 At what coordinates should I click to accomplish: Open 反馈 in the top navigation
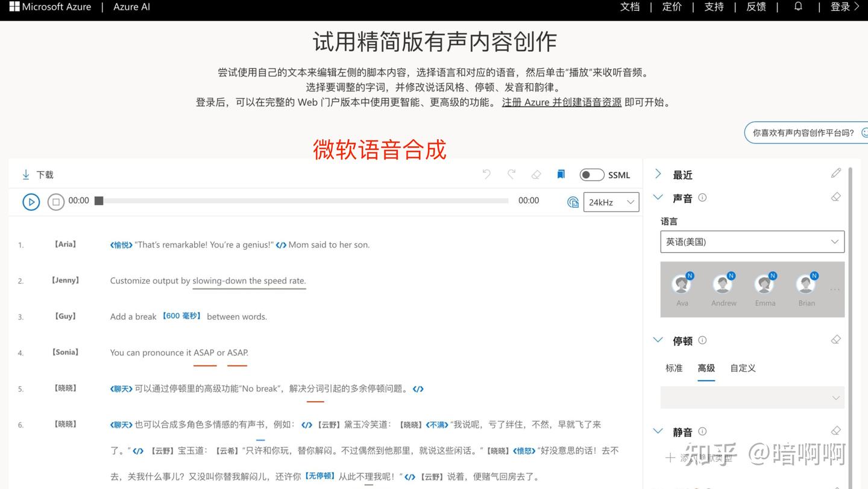(756, 7)
